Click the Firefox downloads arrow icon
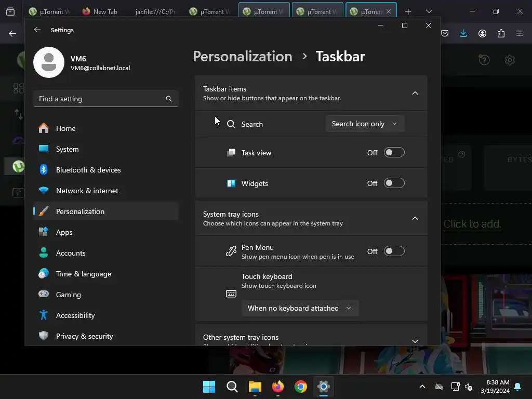The height and width of the screenshot is (399, 532). point(463,33)
